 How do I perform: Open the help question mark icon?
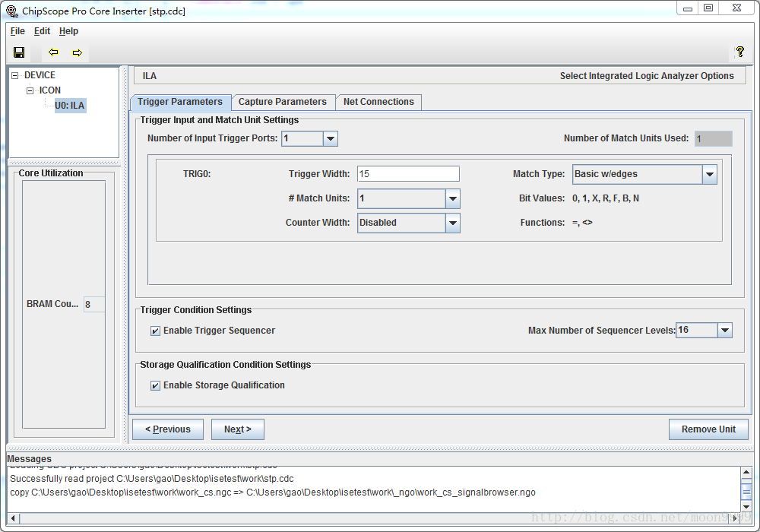click(739, 52)
